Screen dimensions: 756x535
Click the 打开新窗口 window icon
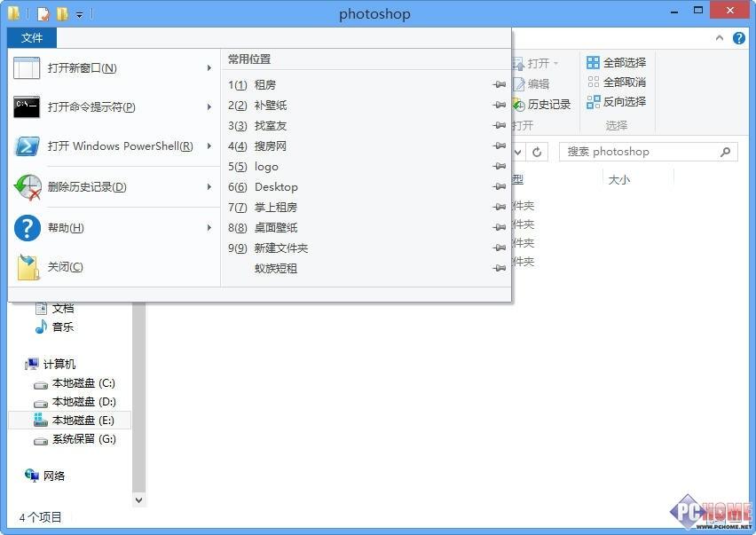tap(28, 68)
